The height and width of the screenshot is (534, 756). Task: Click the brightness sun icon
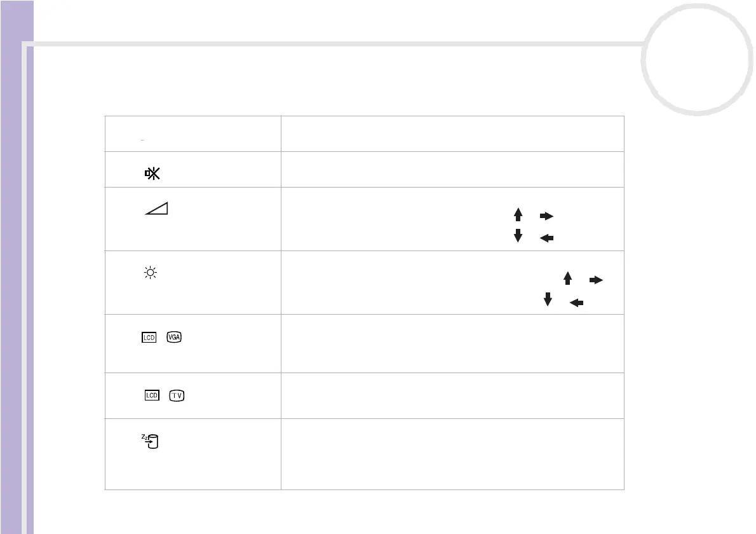click(x=151, y=273)
